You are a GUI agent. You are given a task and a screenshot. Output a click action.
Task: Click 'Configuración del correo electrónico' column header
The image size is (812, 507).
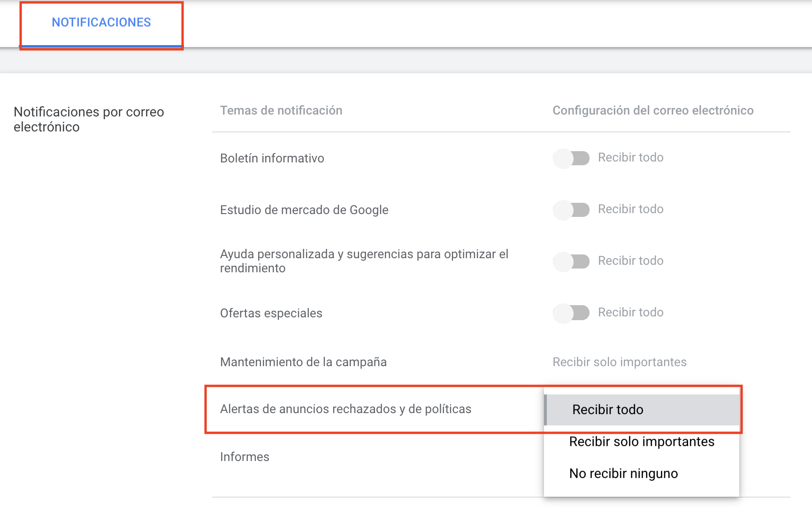pyautogui.click(x=653, y=110)
